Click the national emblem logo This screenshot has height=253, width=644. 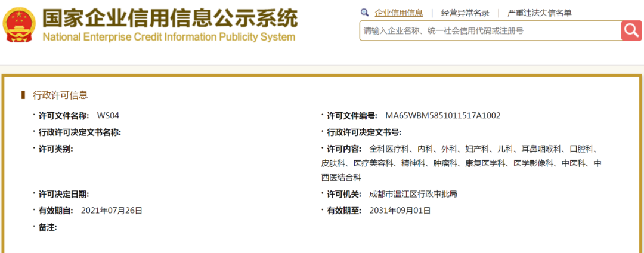tap(19, 23)
